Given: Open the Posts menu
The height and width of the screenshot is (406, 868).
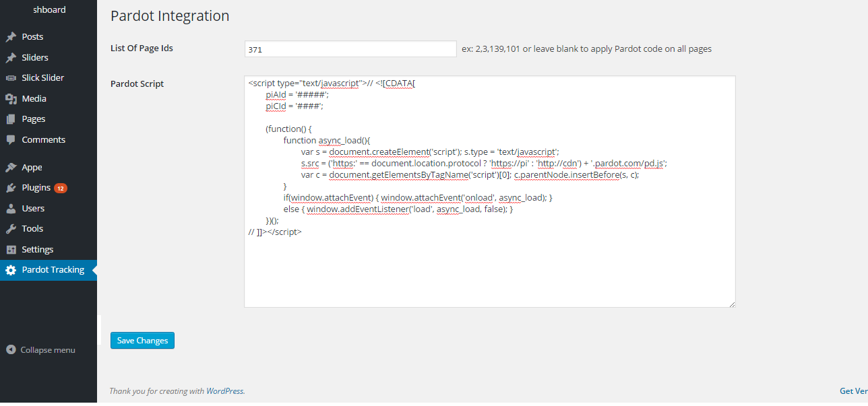Looking at the screenshot, I should pyautogui.click(x=49, y=37).
